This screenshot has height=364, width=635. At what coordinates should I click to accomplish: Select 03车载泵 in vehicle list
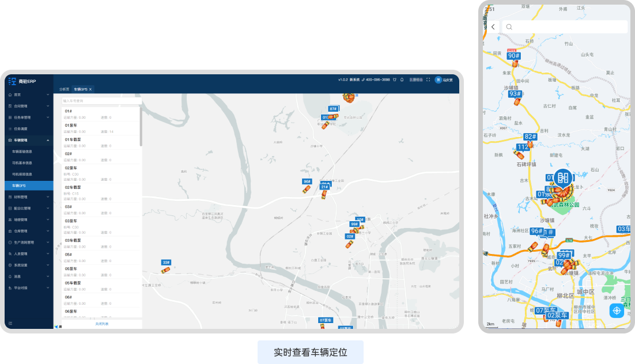(101, 243)
